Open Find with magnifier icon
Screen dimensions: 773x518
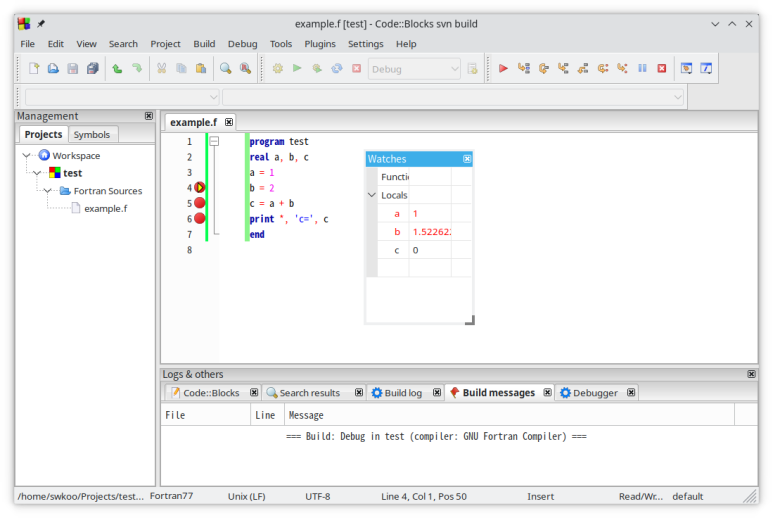226,69
